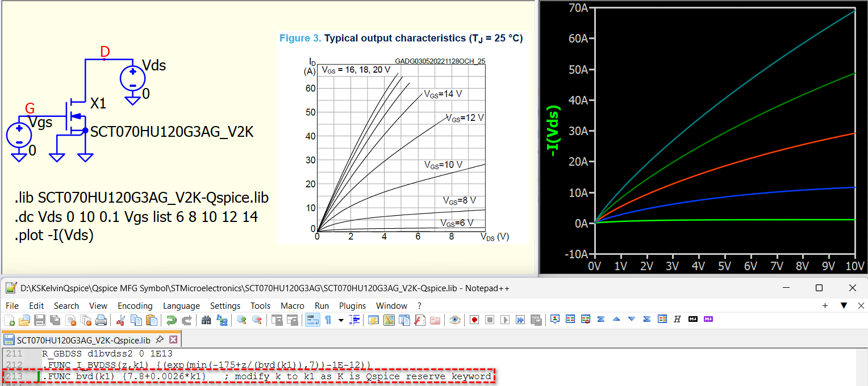Image resolution: width=868 pixels, height=386 pixels.
Task: Open the black triangle document list dropdown
Action: 844,305
